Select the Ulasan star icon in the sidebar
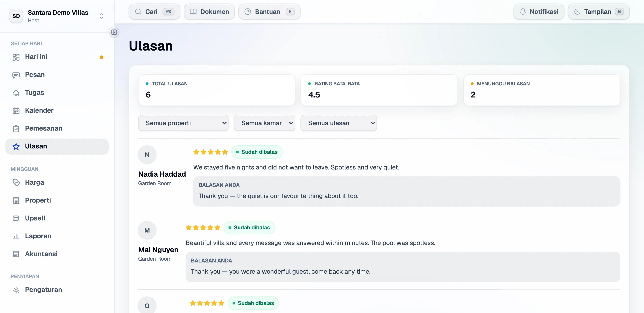This screenshot has height=313, width=644. pos(16,146)
